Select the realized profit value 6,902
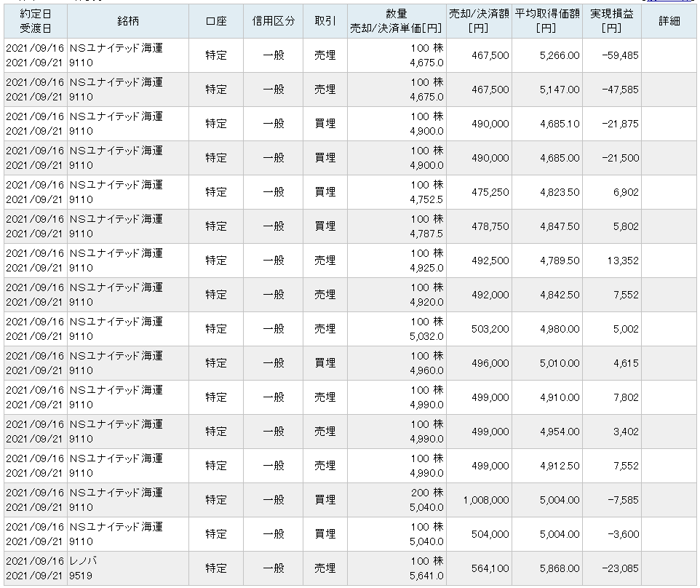Image resolution: width=700 pixels, height=588 pixels. 626,192
